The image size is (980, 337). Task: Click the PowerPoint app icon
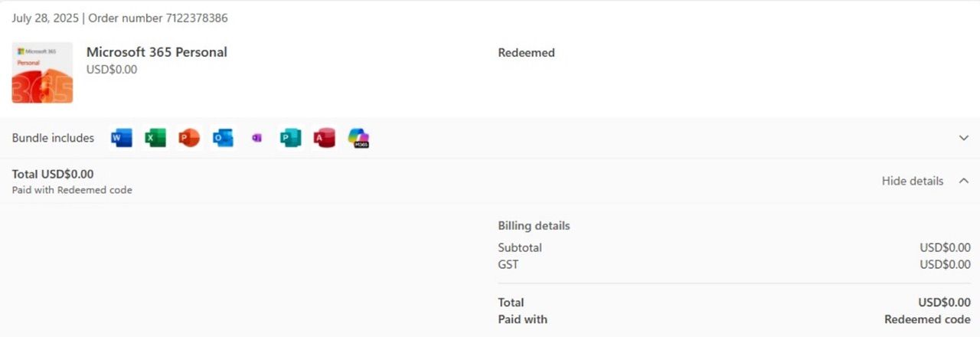coord(189,138)
